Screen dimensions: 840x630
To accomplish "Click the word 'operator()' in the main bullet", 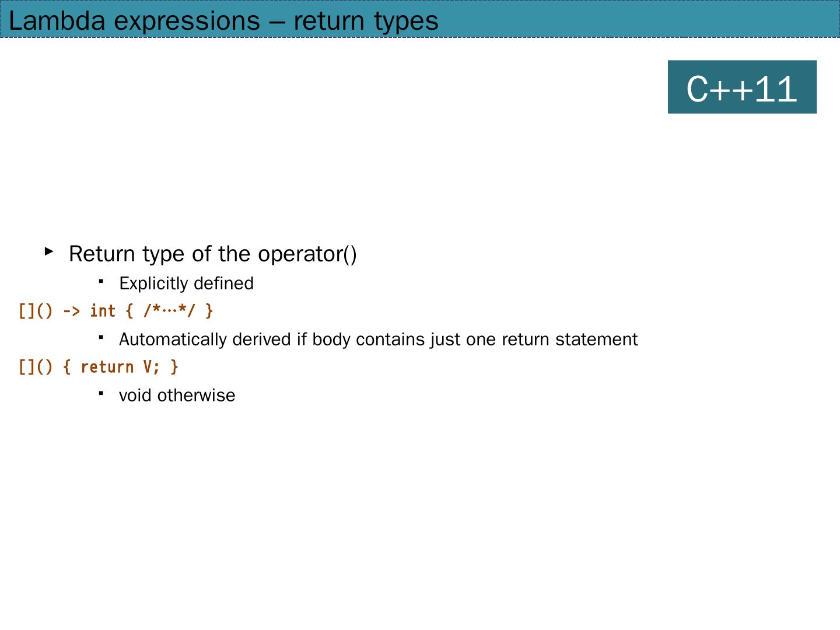I will coord(307,254).
